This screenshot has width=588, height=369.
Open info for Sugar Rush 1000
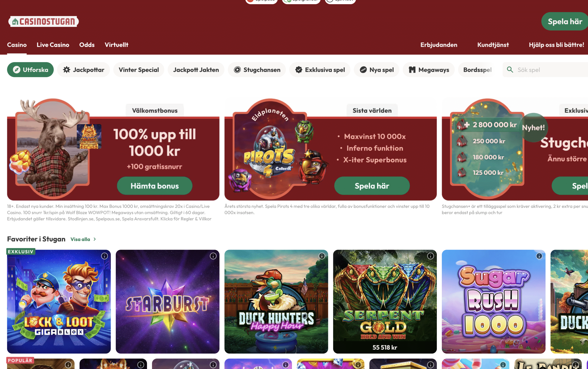[539, 256]
